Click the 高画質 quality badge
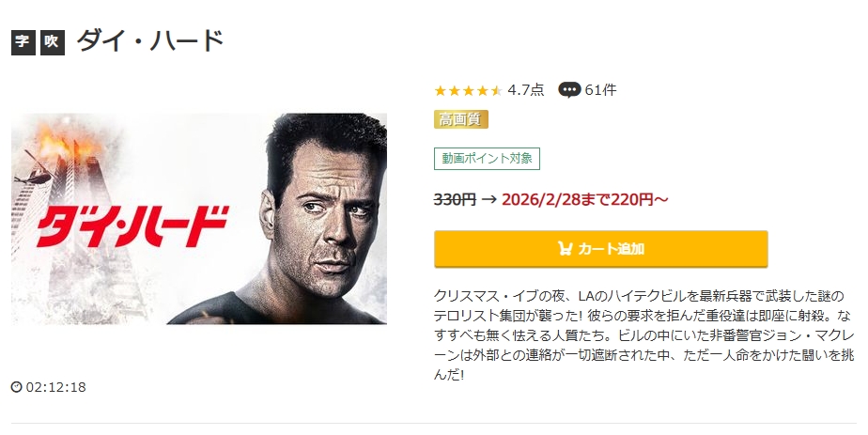The image size is (868, 435). point(461,119)
